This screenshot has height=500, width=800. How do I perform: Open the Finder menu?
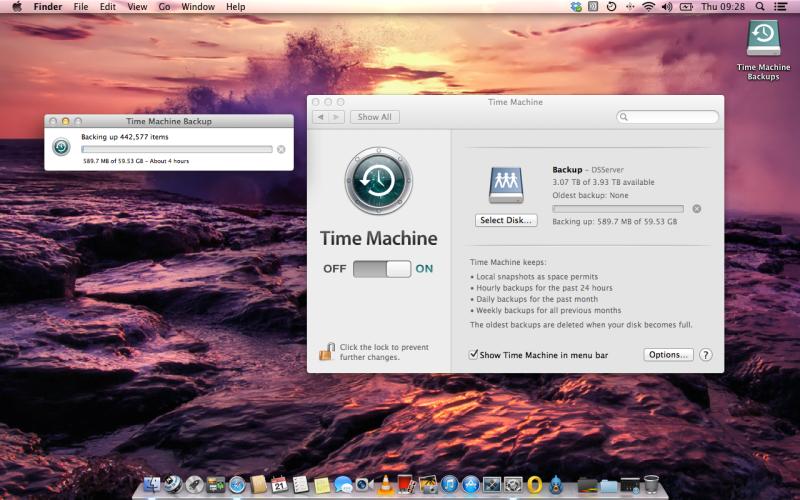coord(47,7)
